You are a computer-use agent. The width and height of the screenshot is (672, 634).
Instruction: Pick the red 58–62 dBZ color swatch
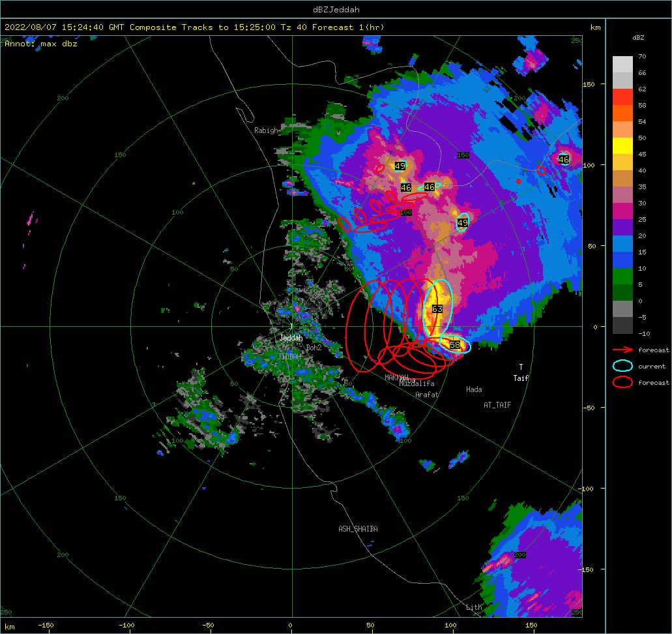click(x=622, y=97)
